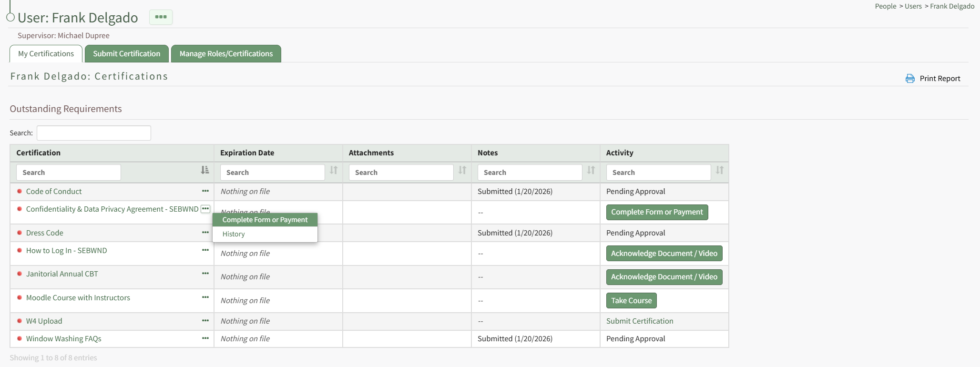This screenshot has height=367, width=980.
Task: Select Complete Form or Payment in popup menu
Action: coord(265,220)
